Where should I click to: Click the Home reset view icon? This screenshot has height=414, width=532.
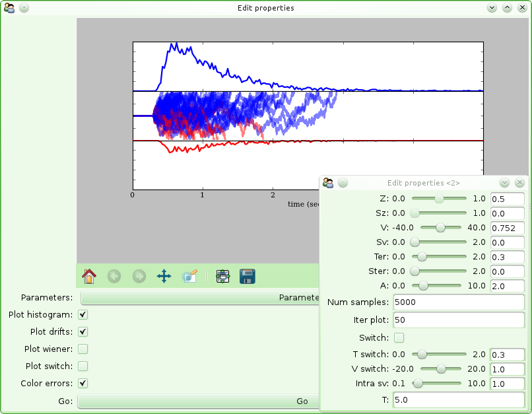[x=89, y=277]
